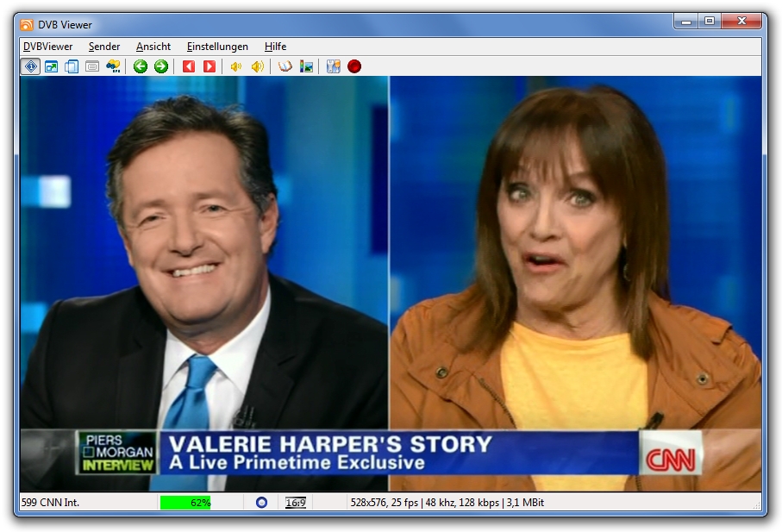Start recording with red record button
Viewport: 782px width, 532px height.
coord(354,66)
